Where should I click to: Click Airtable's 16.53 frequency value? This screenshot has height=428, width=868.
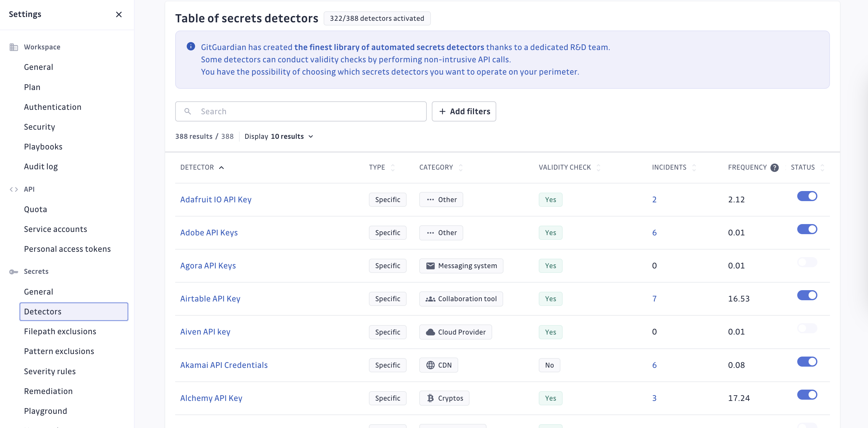pyautogui.click(x=739, y=299)
